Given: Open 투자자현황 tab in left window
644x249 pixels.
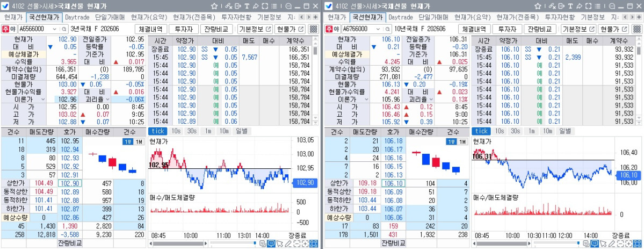Looking at the screenshot, I should pos(236,17).
